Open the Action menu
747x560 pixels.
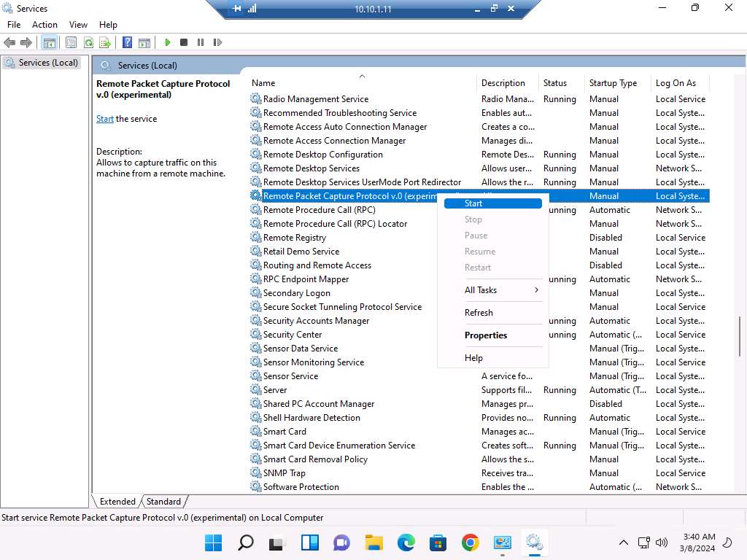click(x=44, y=25)
